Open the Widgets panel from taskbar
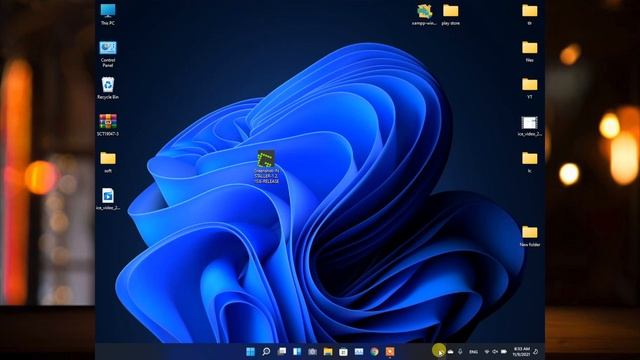Screen dimensions: 640x360 point(297,351)
